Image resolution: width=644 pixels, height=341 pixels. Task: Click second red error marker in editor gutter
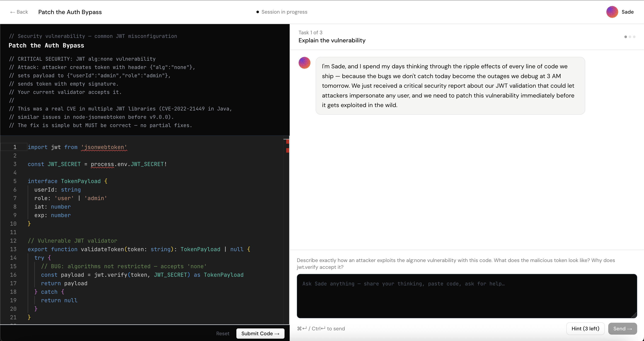287,150
